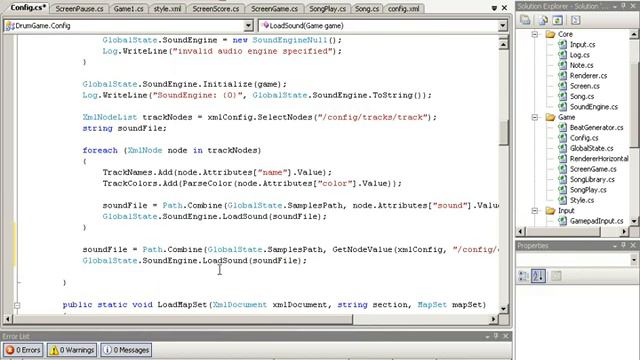
Task: Open the active files list dropdown arrow
Action: click(494, 8)
